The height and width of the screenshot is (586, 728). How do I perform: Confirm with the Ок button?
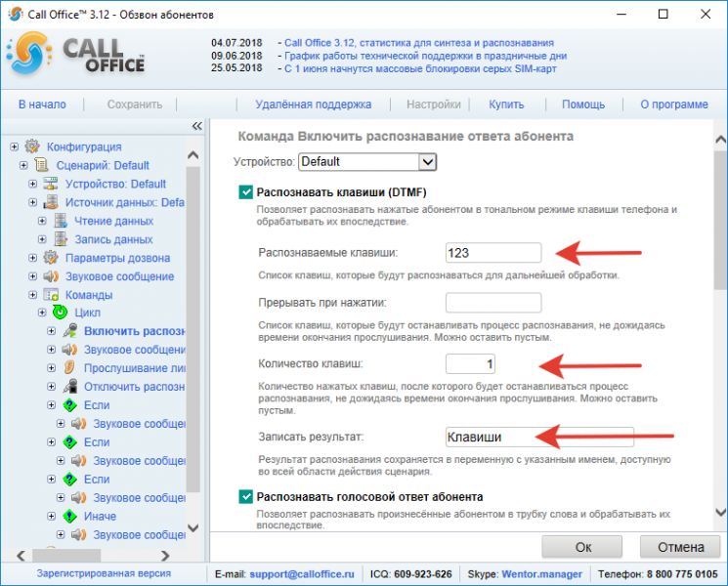tap(582, 547)
